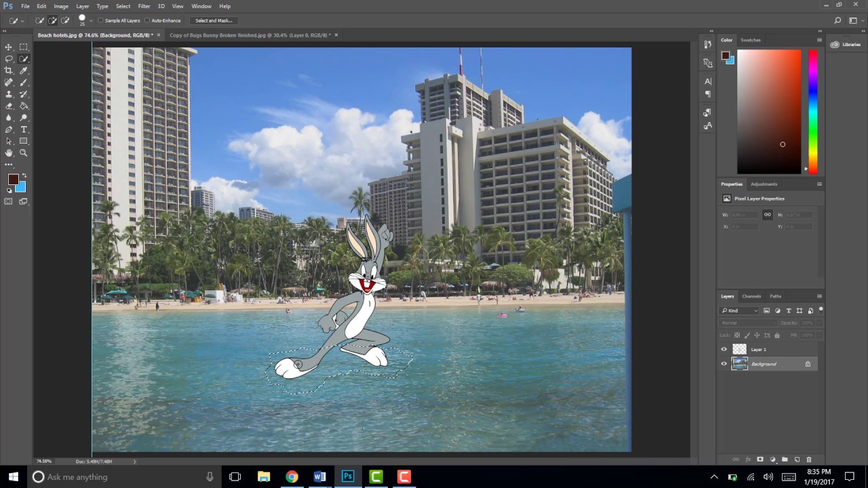Screen dimensions: 868x488
Task: Select the Eyedropper tool
Action: click(24, 70)
